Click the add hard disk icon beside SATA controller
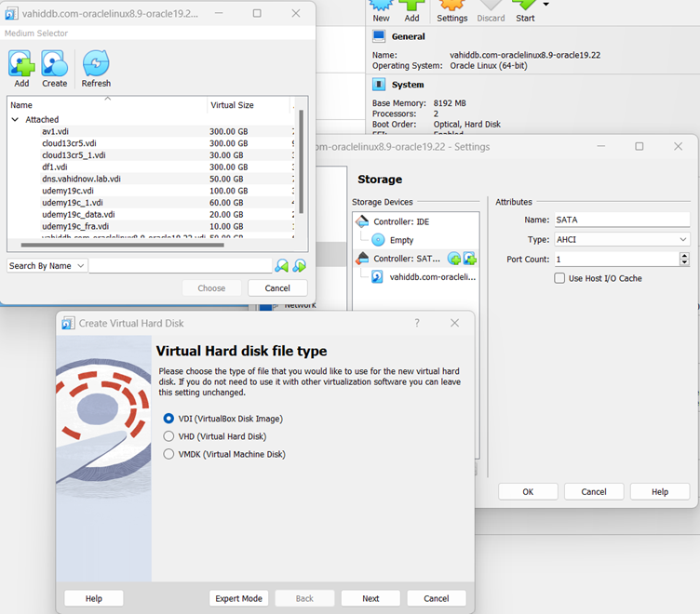The image size is (700, 614). click(x=470, y=259)
